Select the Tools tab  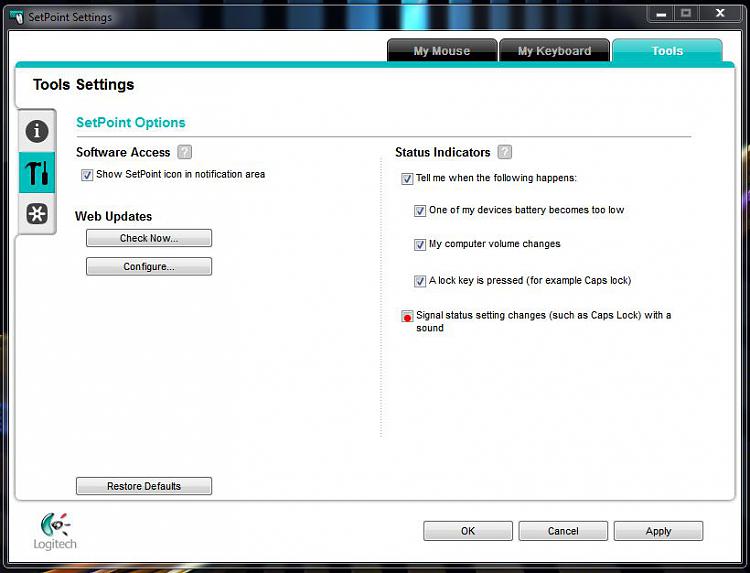pos(667,51)
